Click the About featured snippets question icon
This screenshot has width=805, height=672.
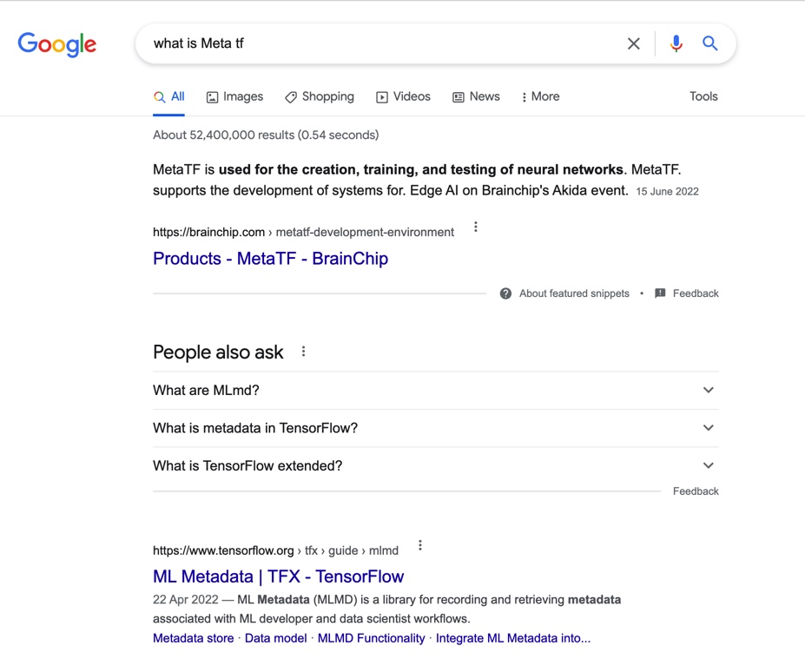coord(505,293)
